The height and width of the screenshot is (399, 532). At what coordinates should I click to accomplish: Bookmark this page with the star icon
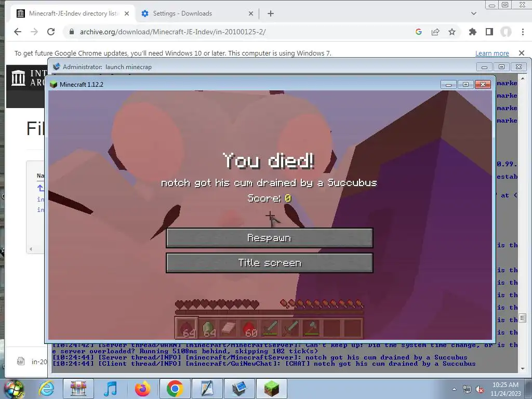click(452, 32)
